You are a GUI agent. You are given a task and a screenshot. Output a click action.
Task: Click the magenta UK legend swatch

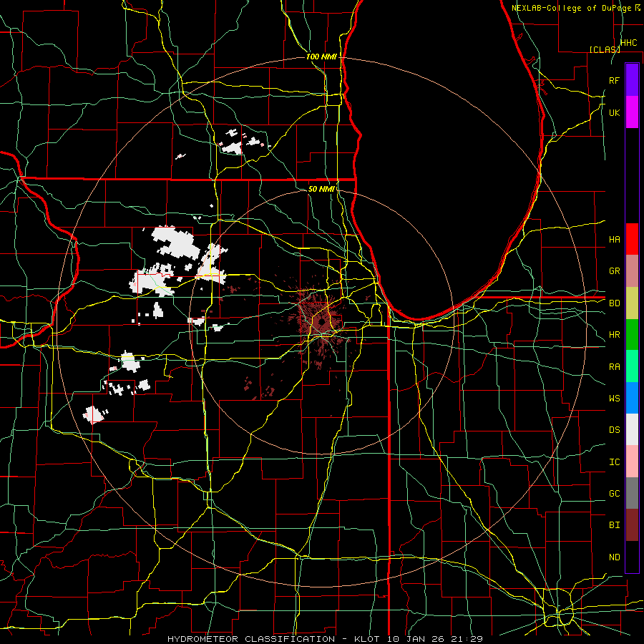point(632,112)
